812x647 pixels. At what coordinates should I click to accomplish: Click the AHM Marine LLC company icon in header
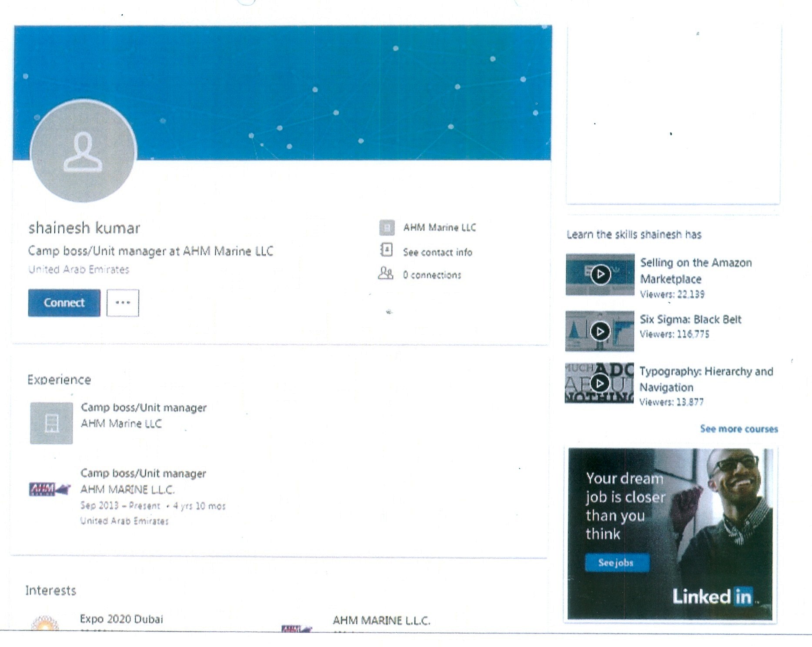coord(387,227)
